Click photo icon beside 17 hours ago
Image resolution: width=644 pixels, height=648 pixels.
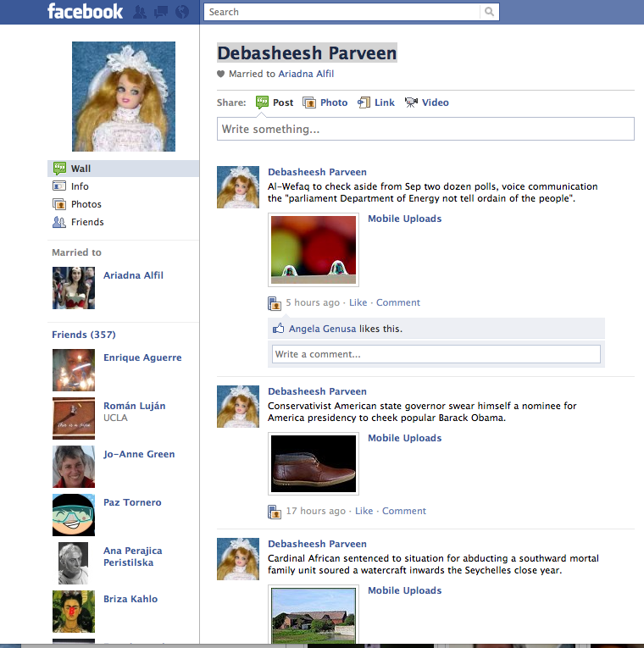click(x=275, y=512)
